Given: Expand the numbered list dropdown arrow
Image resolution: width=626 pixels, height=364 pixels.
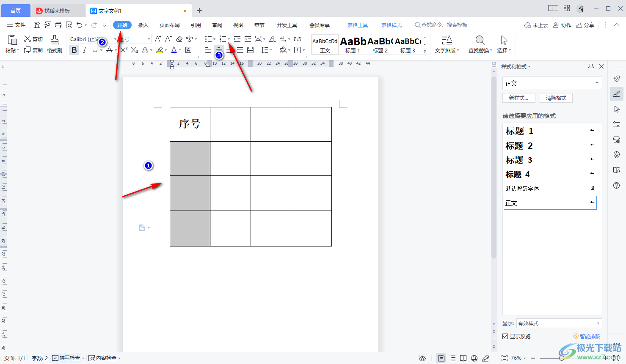Looking at the screenshot, I should click(229, 39).
